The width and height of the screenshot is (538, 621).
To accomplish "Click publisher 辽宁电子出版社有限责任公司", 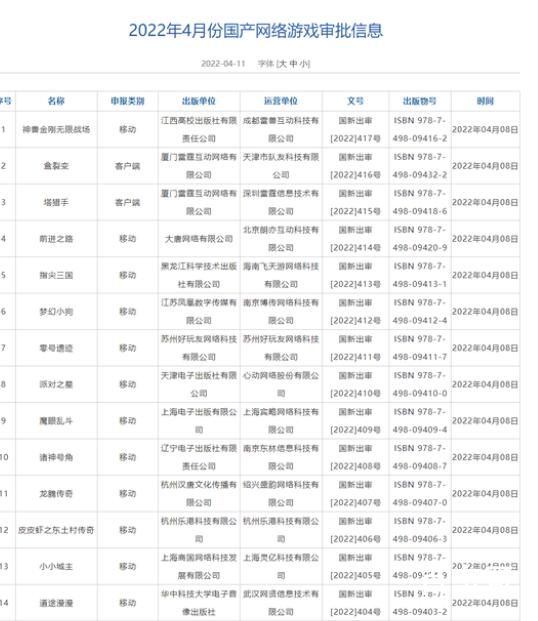I will coord(199,457).
